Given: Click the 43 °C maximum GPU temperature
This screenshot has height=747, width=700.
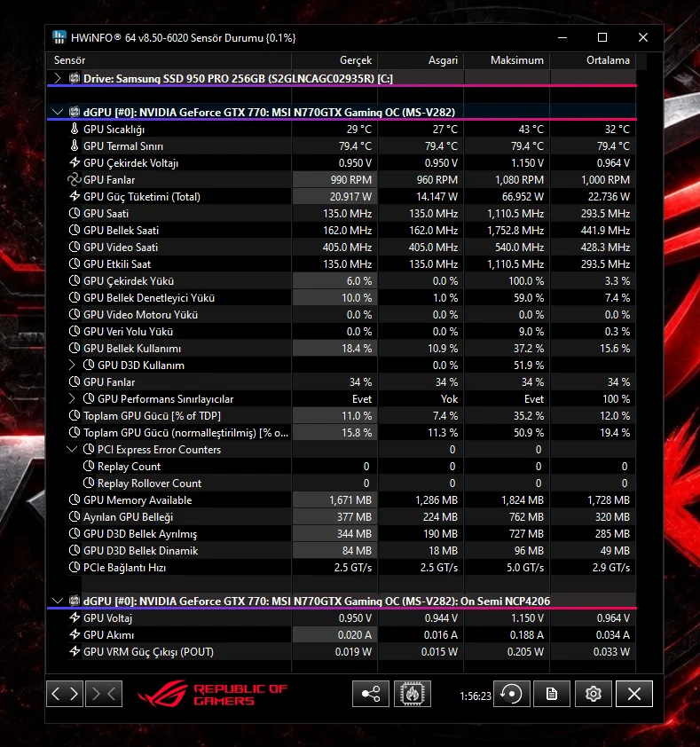Looking at the screenshot, I should coord(531,129).
